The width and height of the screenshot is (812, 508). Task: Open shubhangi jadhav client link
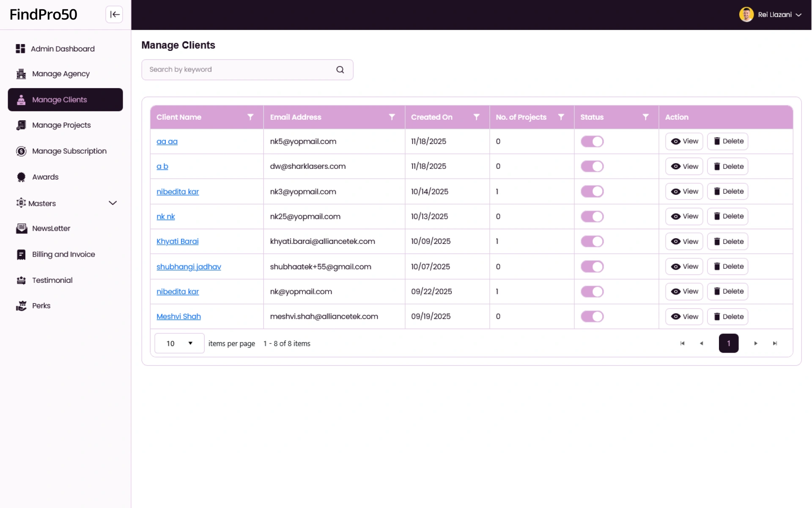[189, 267]
